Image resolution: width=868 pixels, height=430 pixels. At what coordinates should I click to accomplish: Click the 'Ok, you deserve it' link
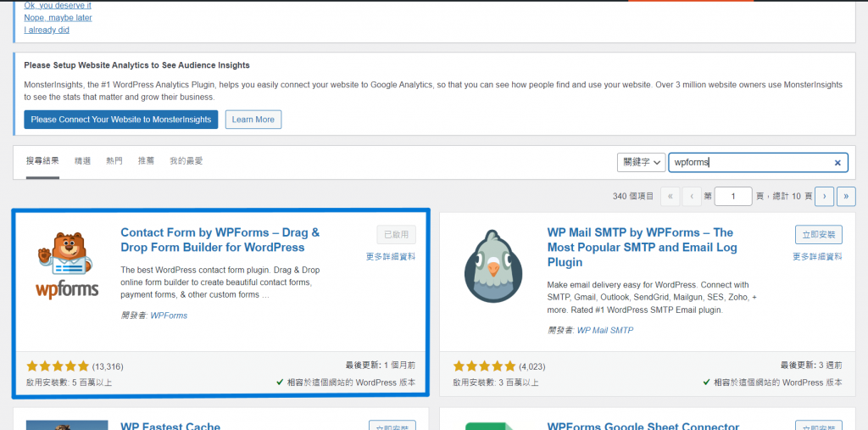(x=58, y=6)
